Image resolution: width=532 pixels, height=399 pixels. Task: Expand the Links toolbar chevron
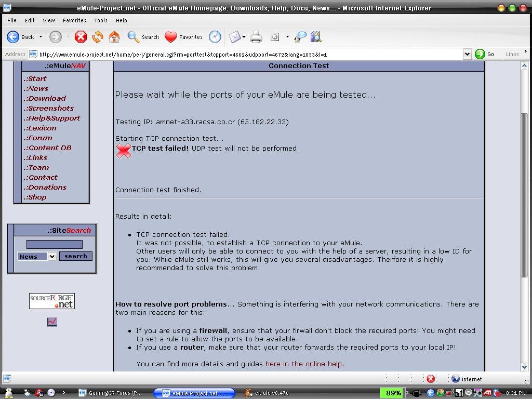[x=526, y=51]
